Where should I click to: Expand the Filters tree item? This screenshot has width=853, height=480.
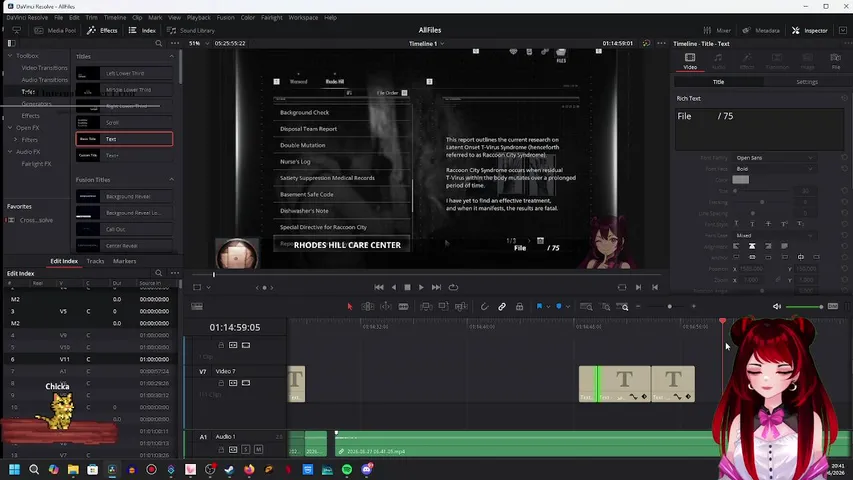click(x=16, y=140)
